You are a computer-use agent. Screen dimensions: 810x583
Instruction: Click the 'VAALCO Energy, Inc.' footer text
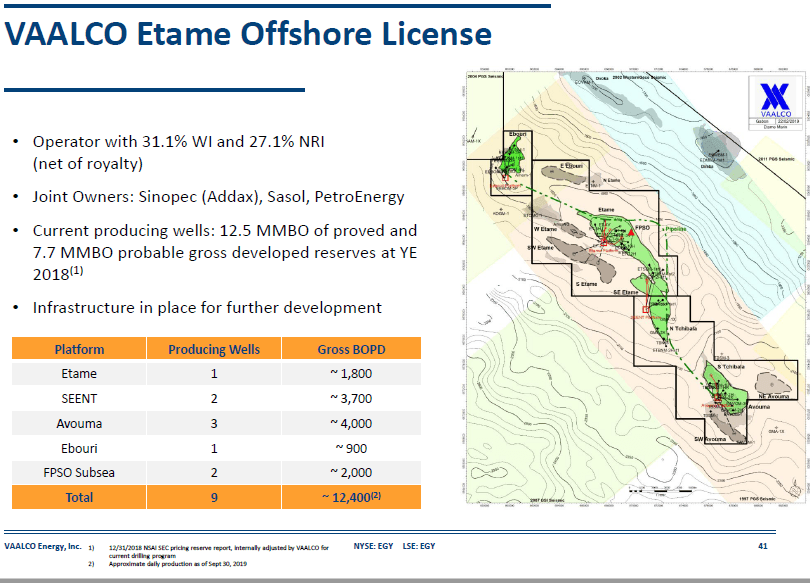[43, 546]
